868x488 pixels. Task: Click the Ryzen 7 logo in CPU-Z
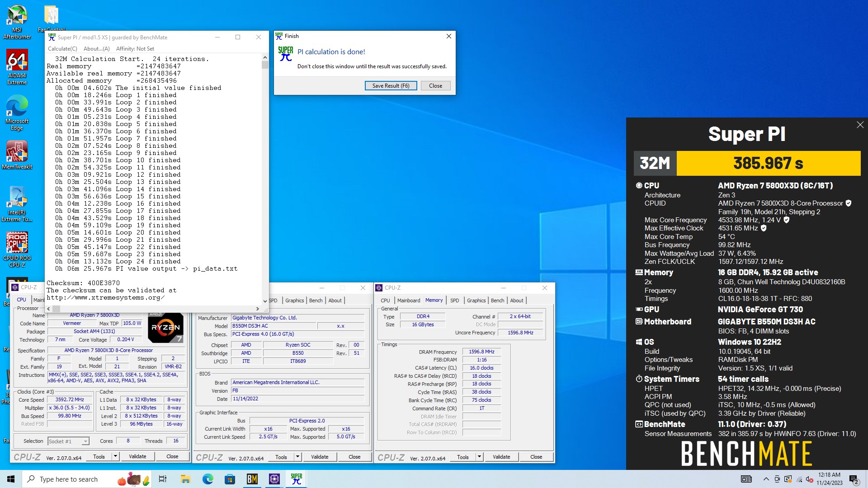(165, 328)
